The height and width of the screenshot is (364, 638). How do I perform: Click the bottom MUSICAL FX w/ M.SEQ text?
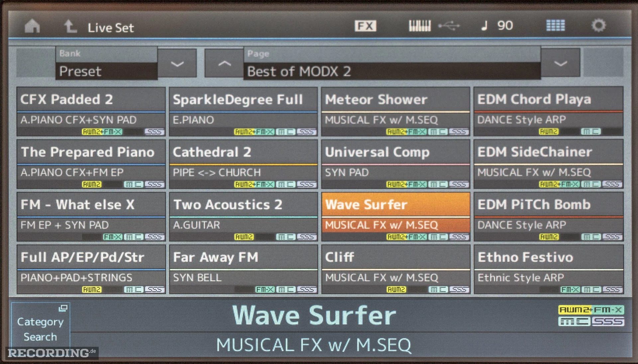coord(314,345)
